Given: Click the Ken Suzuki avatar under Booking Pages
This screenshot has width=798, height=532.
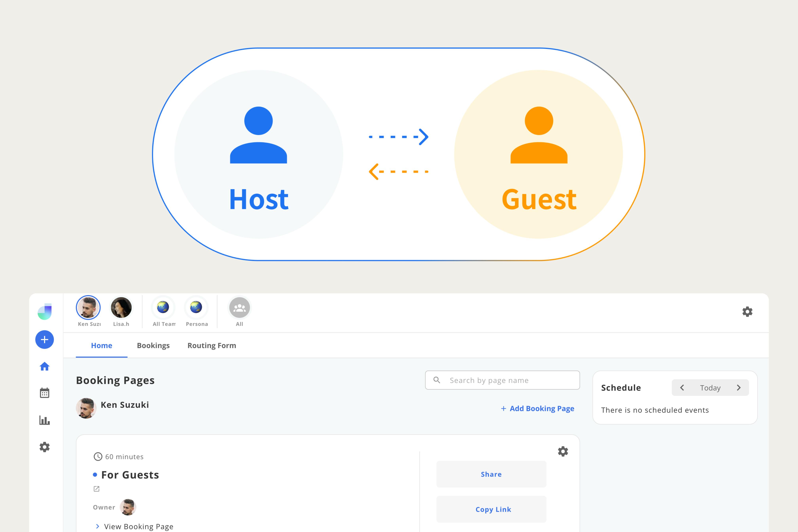Looking at the screenshot, I should pyautogui.click(x=86, y=408).
